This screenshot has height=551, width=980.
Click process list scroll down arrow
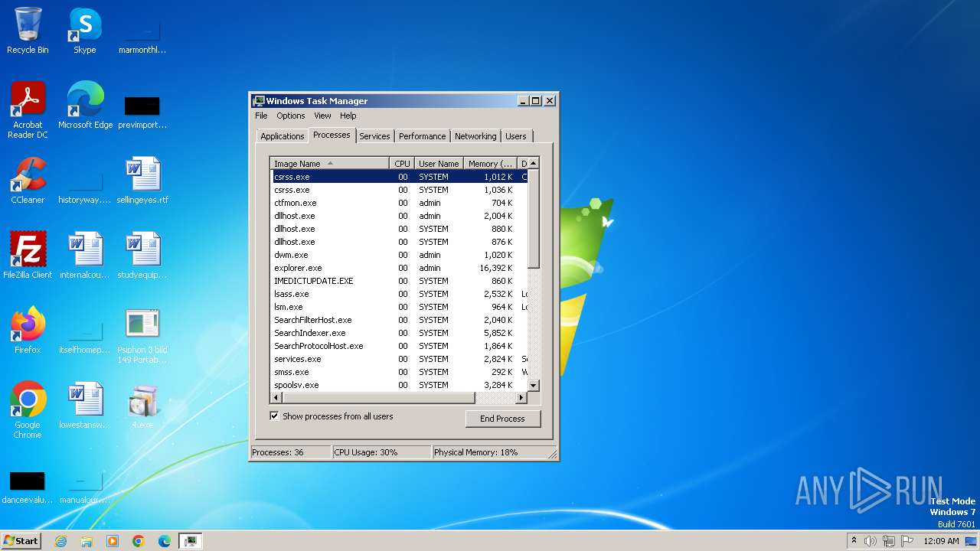coord(534,386)
